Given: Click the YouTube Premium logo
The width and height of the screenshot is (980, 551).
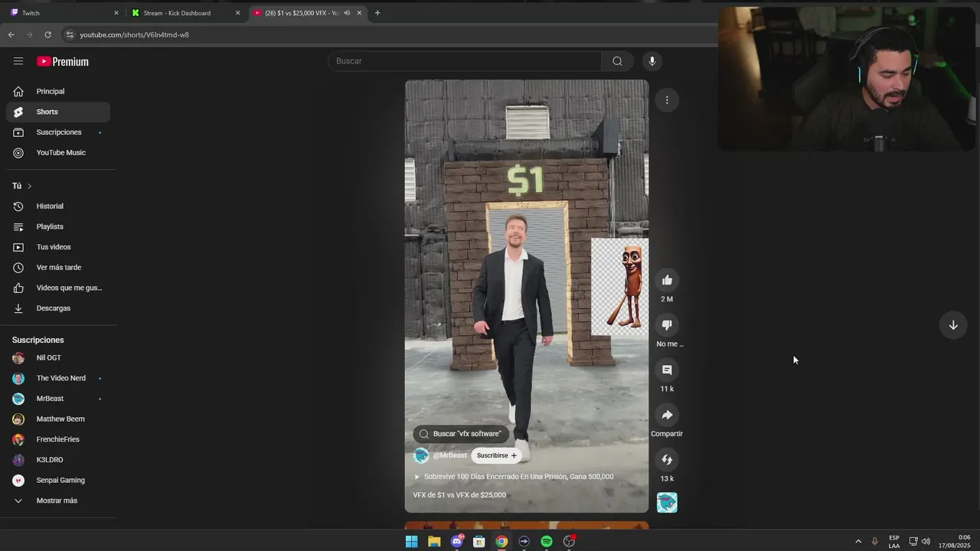Looking at the screenshot, I should [x=63, y=61].
